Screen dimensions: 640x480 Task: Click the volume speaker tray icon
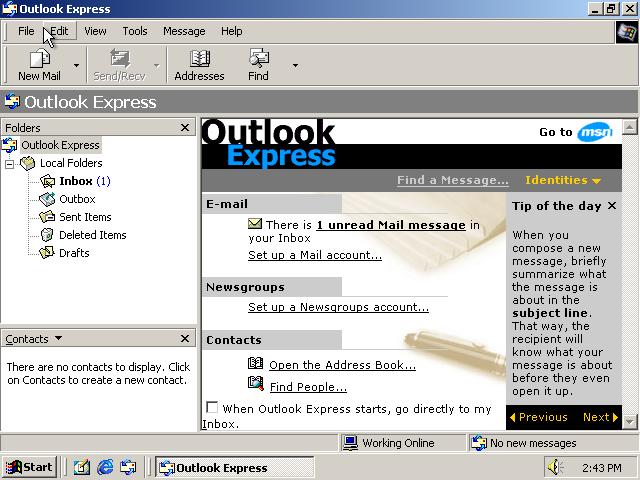(556, 467)
